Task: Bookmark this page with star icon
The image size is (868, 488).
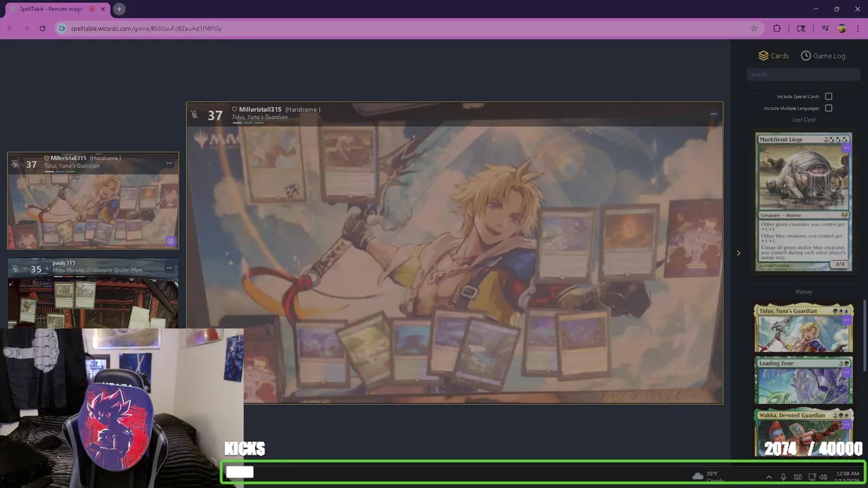Action: tap(753, 28)
